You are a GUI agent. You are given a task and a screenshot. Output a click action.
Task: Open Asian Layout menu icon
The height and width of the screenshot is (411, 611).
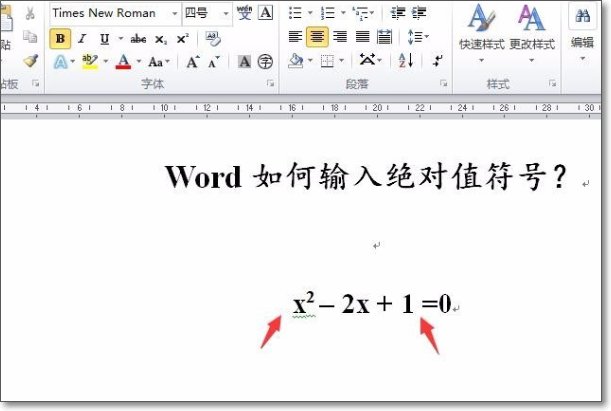pos(370,60)
